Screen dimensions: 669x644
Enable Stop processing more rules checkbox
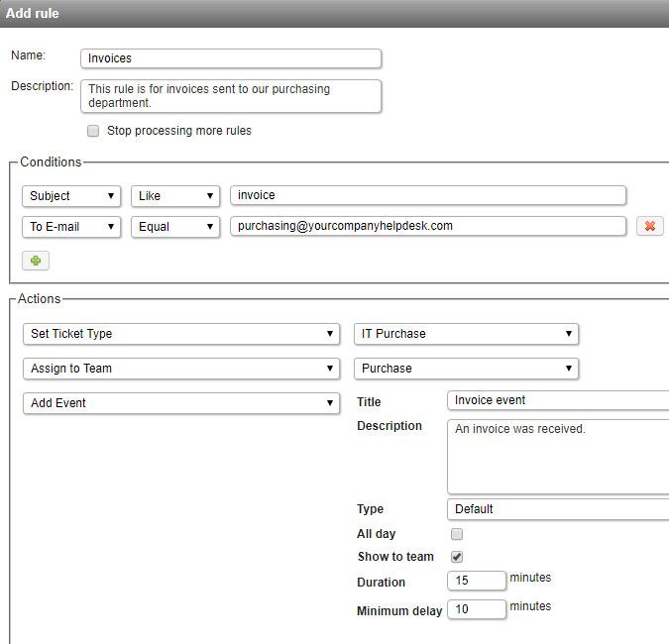pyautogui.click(x=93, y=131)
